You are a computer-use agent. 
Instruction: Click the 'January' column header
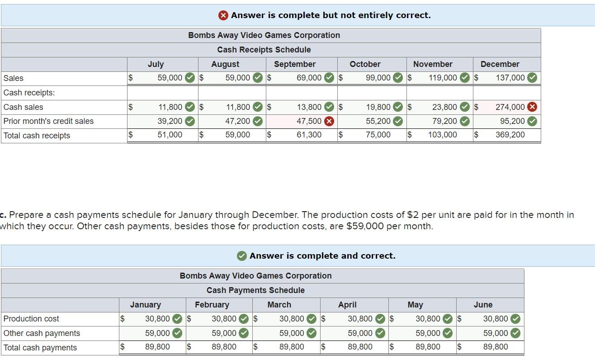(x=145, y=305)
